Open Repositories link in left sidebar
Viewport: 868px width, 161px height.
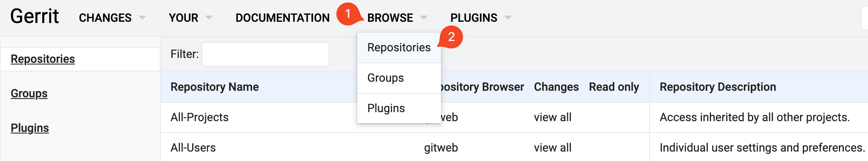pos(43,59)
